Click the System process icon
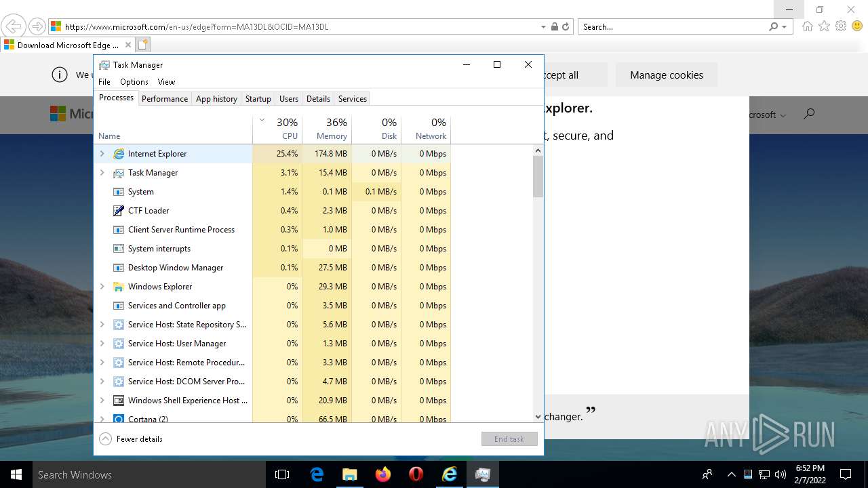The width and height of the screenshot is (868, 488). (x=119, y=192)
